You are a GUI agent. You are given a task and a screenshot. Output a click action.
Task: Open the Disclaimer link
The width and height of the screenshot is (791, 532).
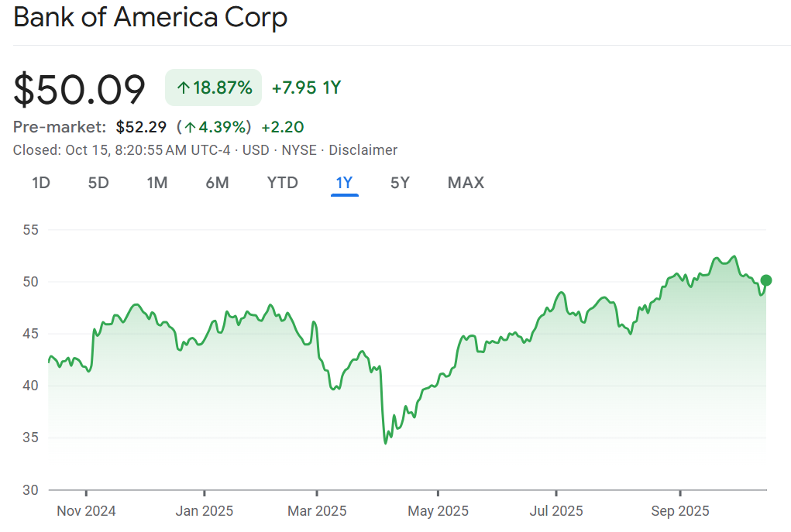(363, 150)
